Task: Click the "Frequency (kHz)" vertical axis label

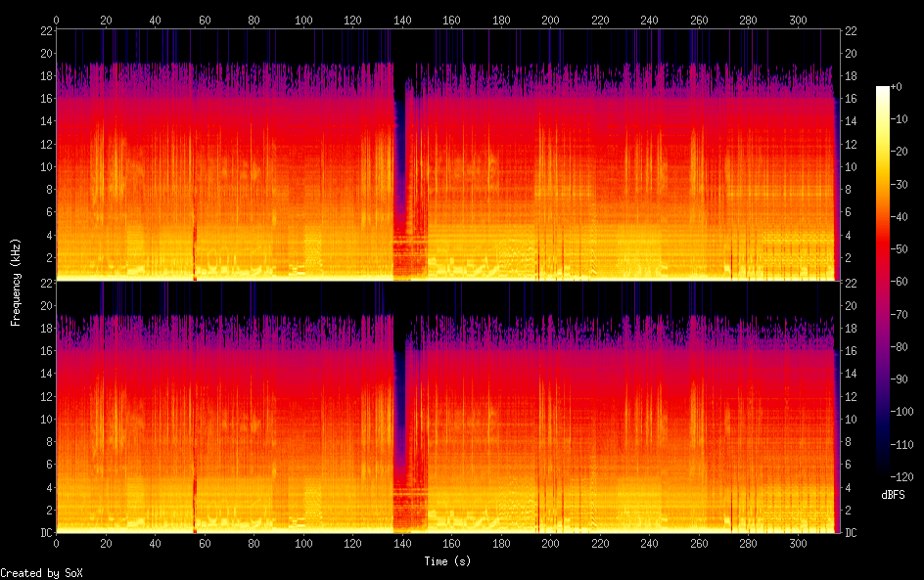Action: tap(16, 282)
